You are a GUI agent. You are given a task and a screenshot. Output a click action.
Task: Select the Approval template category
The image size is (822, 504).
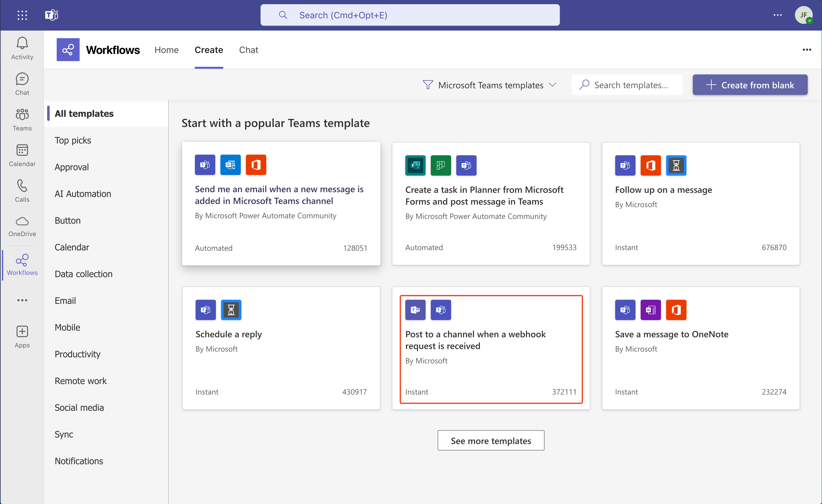pyautogui.click(x=72, y=167)
